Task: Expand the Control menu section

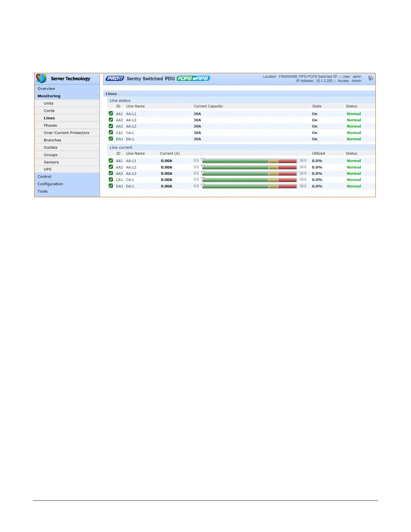Action: (x=44, y=177)
